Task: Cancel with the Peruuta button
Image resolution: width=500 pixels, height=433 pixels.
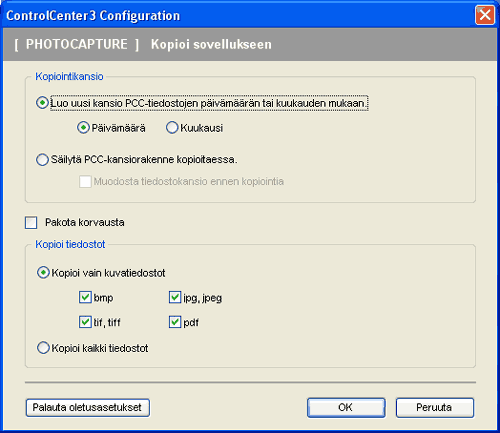Action: point(435,408)
